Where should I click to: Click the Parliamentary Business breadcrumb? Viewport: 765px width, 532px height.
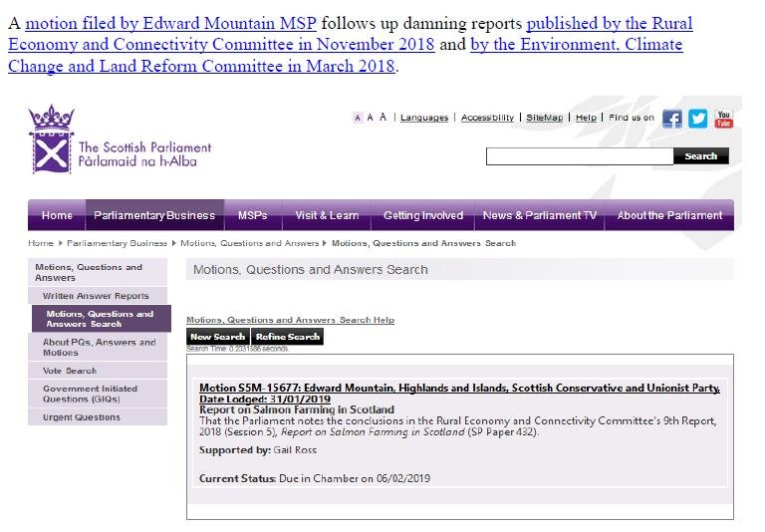[117, 243]
